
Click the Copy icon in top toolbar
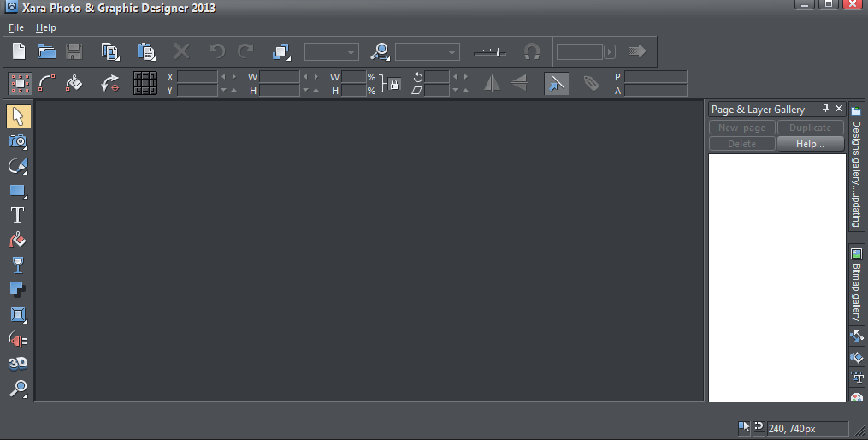point(110,51)
